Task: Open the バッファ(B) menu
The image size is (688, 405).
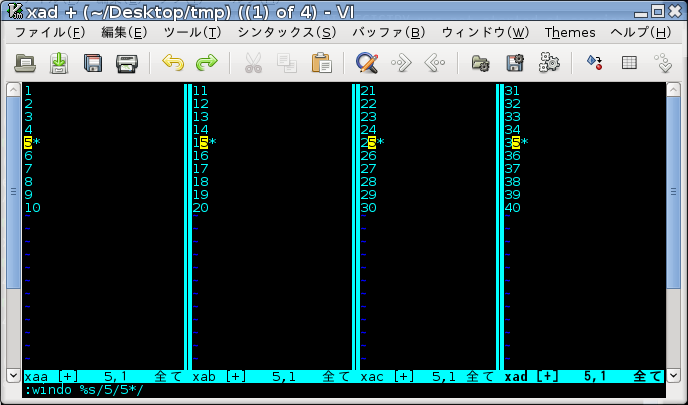Action: 389,32
